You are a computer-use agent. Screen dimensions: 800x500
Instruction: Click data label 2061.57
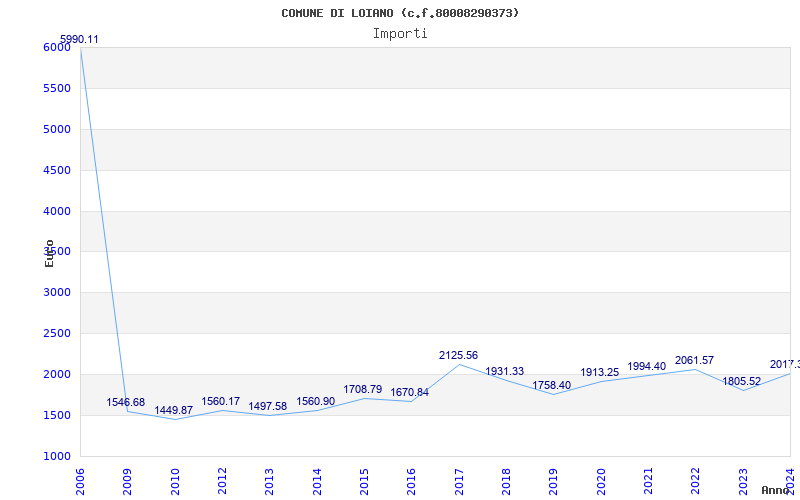694,360
